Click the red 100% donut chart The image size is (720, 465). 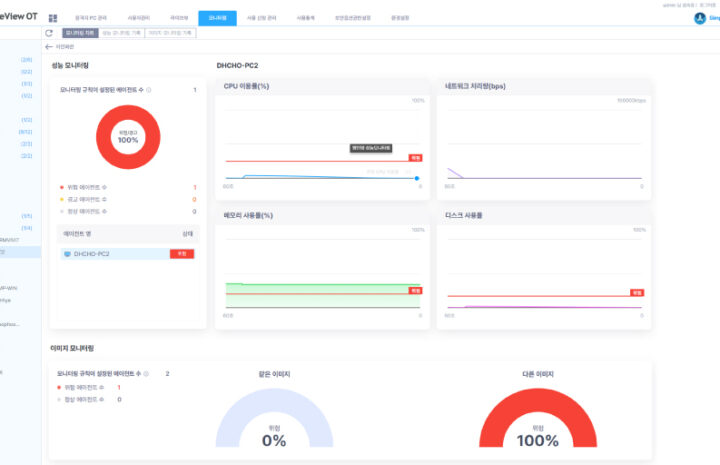(x=128, y=137)
